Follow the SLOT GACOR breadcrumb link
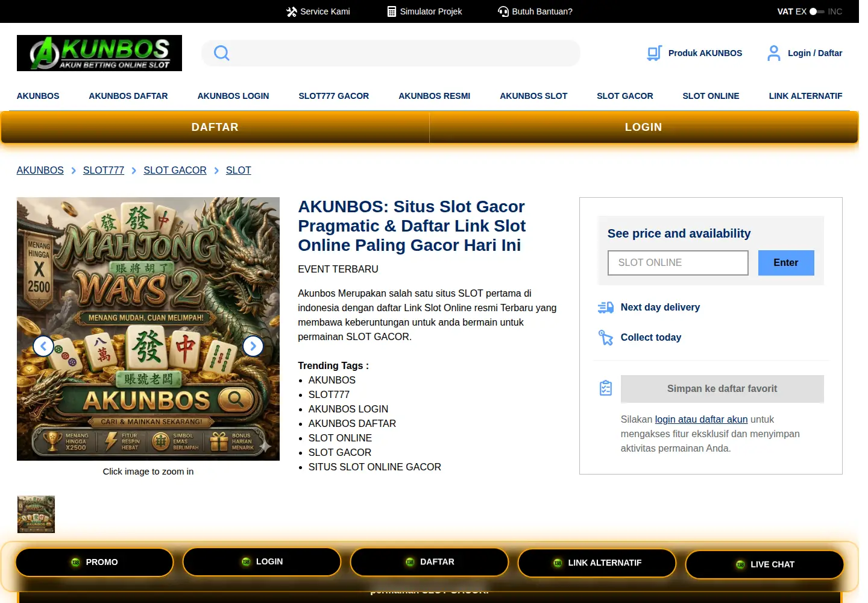Viewport: 868px width, 603px height. click(x=175, y=170)
